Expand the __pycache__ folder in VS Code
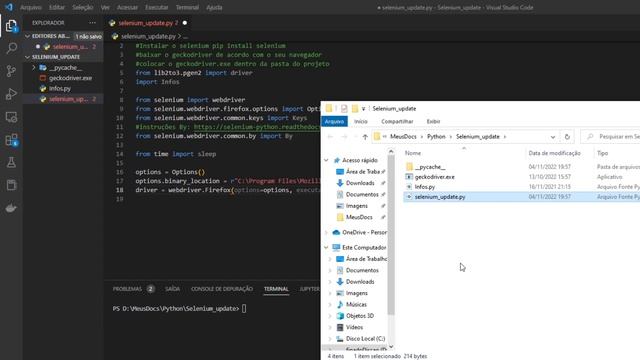 [34, 68]
